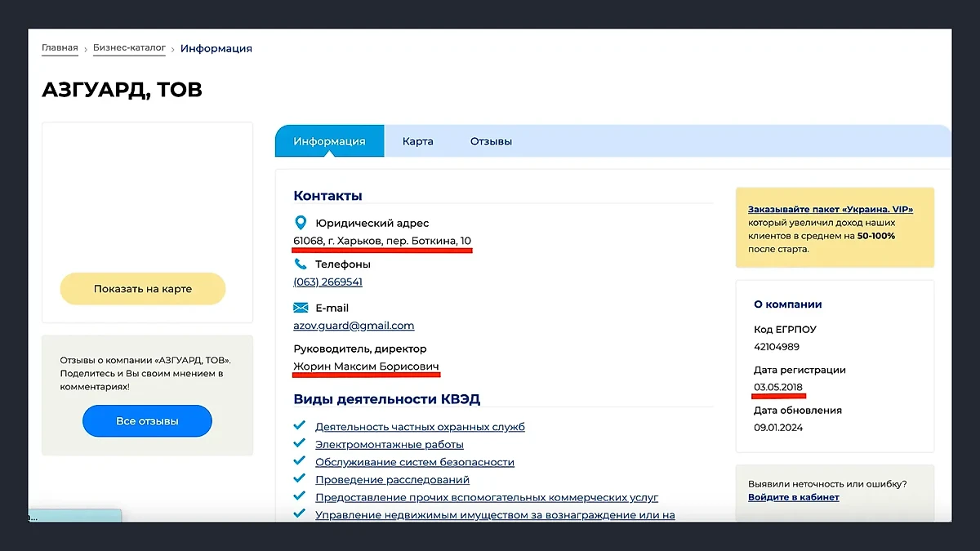Screen dimensions: 980x551
Task: Click the checkmark beside Электромонтажные работы
Action: pyautogui.click(x=301, y=444)
